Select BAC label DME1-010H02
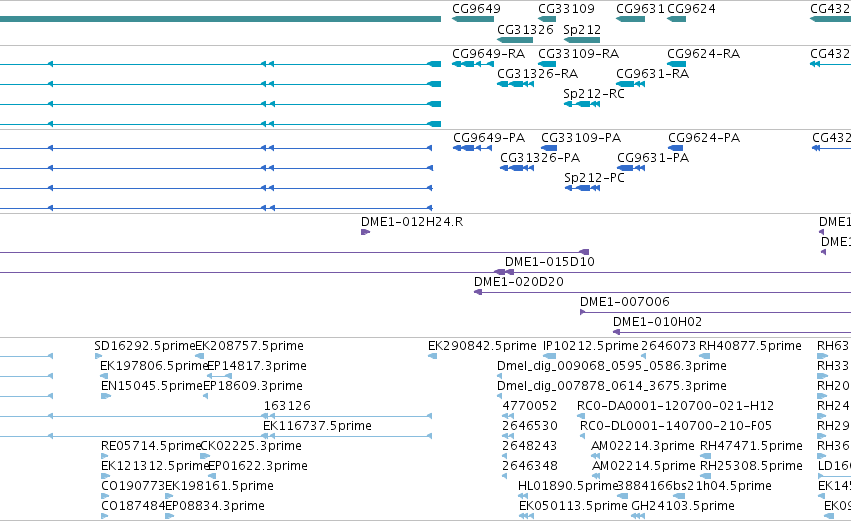The width and height of the screenshot is (851, 521). point(658,322)
